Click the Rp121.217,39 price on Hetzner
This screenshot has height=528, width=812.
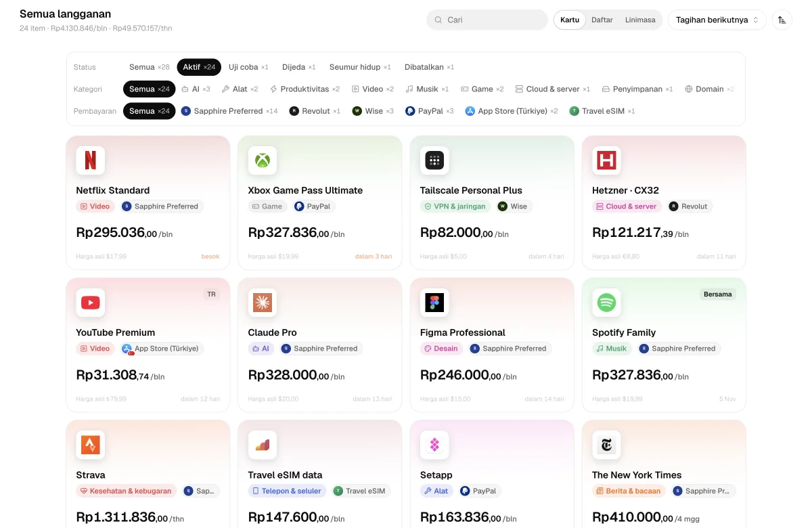tap(633, 233)
